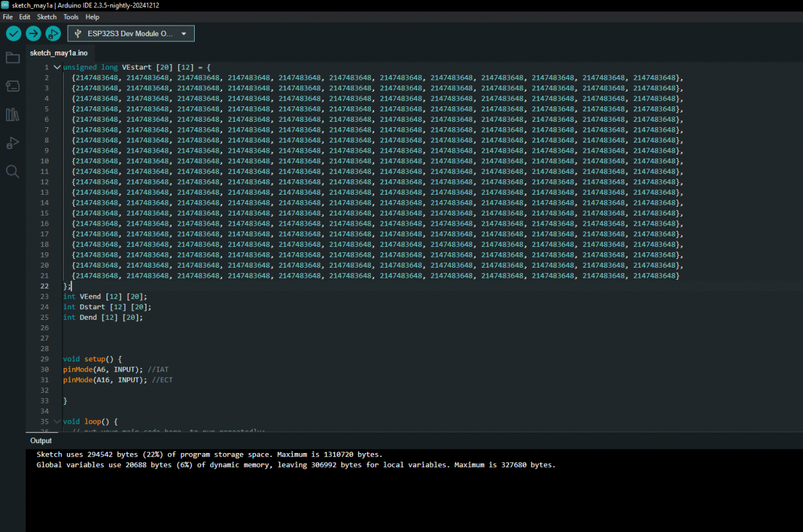This screenshot has width=803, height=532.
Task: Click the closing brace on line 33
Action: (x=65, y=401)
